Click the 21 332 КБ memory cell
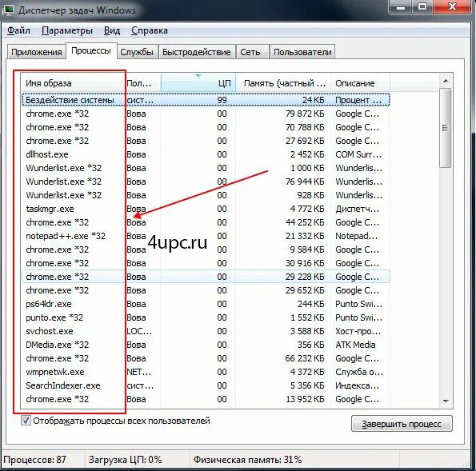Viewport: 476px width, 471px height. pos(305,236)
